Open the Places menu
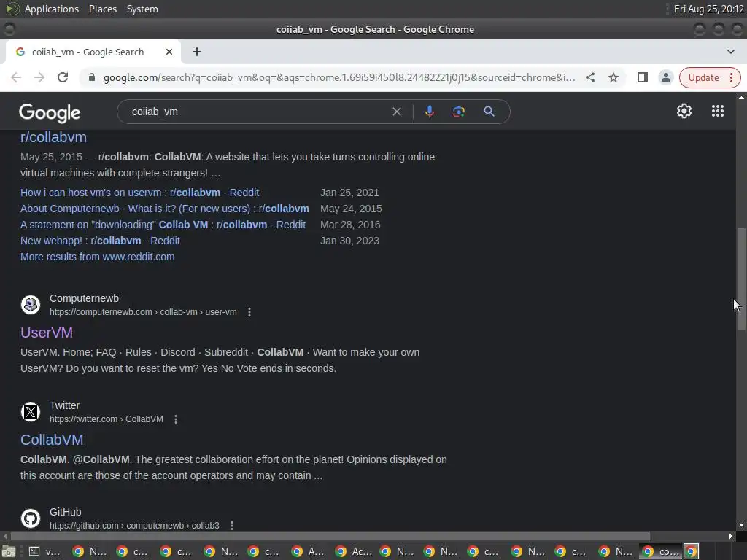The height and width of the screenshot is (560, 747). tap(103, 9)
